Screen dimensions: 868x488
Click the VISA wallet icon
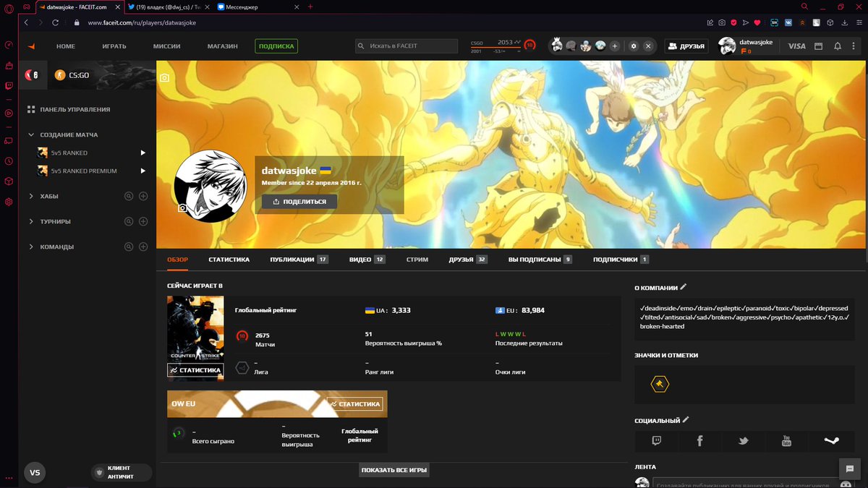click(796, 46)
